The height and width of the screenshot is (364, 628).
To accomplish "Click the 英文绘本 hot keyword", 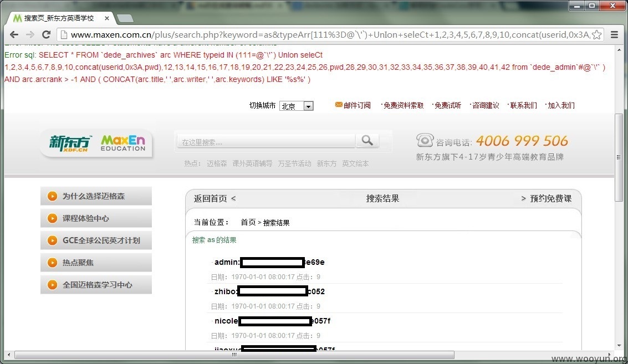I will (355, 163).
